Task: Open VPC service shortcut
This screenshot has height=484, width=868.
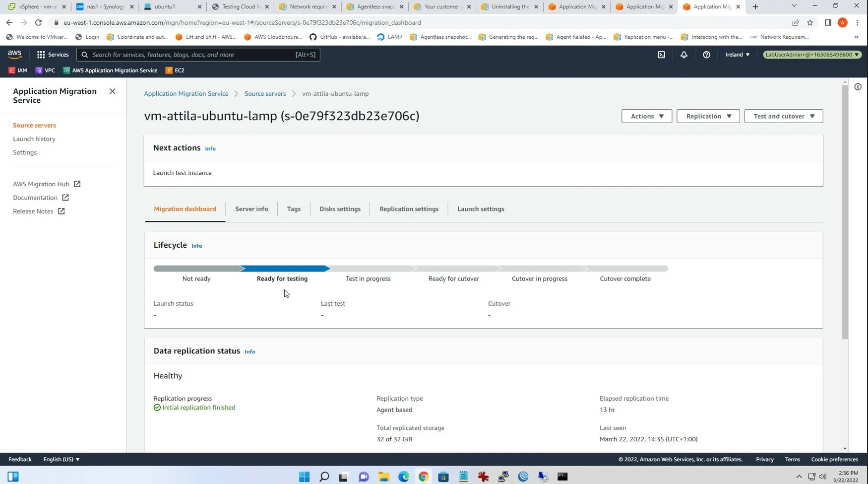Action: pyautogui.click(x=45, y=70)
